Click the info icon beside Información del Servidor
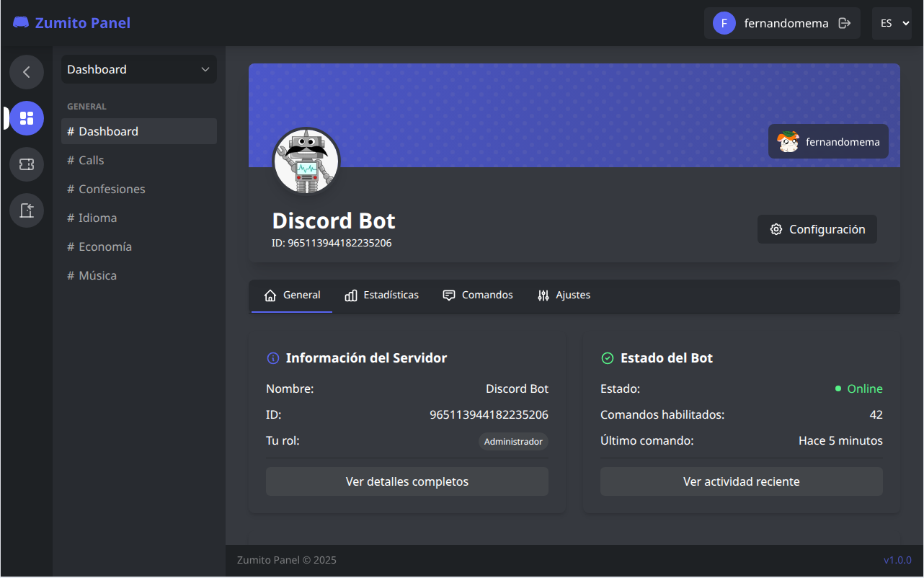 [273, 358]
